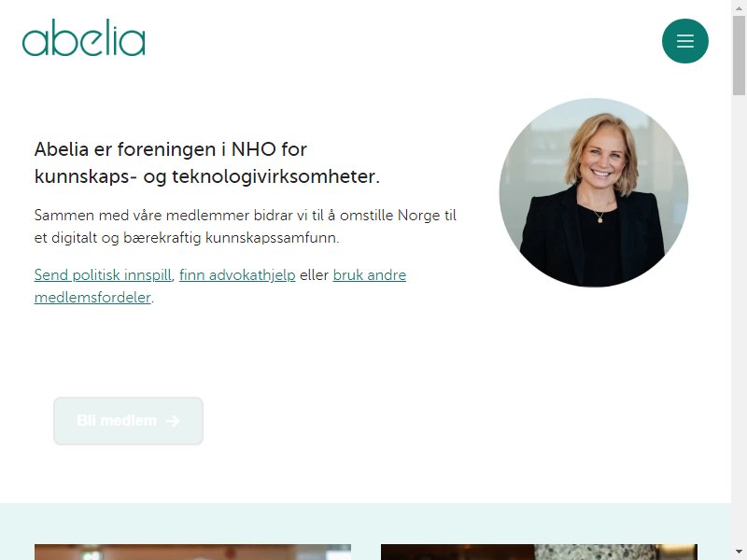Screen dimensions: 747x560
Task: Click the scrollbar track below the thumb
Action: point(739,319)
